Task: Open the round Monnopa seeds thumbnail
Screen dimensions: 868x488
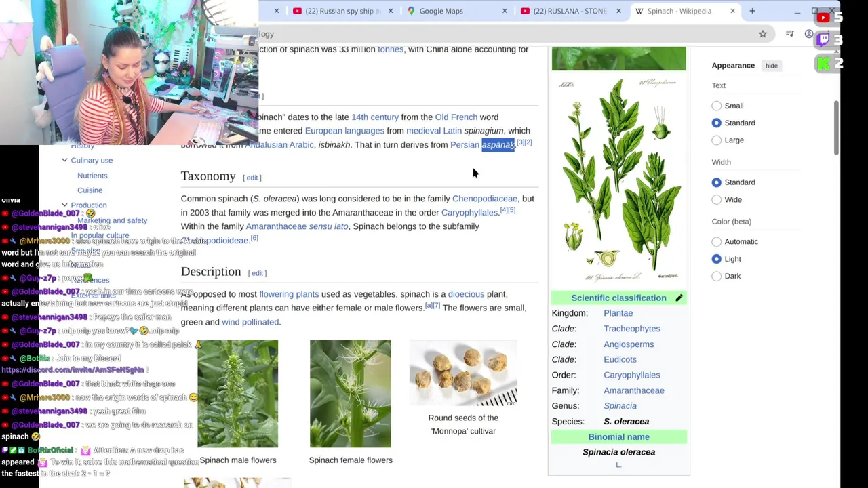Action: (x=463, y=373)
